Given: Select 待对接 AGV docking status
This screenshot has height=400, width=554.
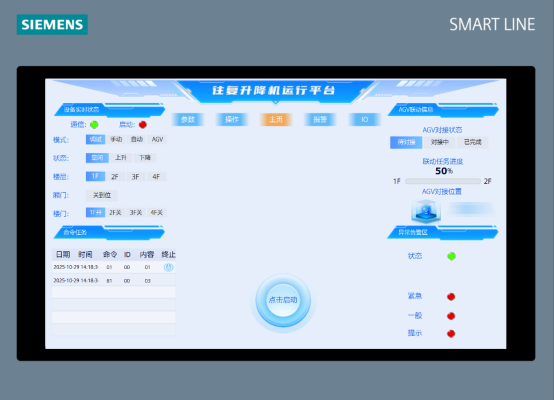Looking at the screenshot, I should [406, 142].
